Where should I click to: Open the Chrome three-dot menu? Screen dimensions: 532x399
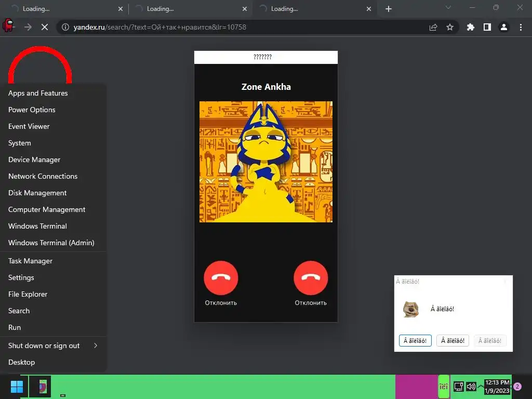coord(521,27)
